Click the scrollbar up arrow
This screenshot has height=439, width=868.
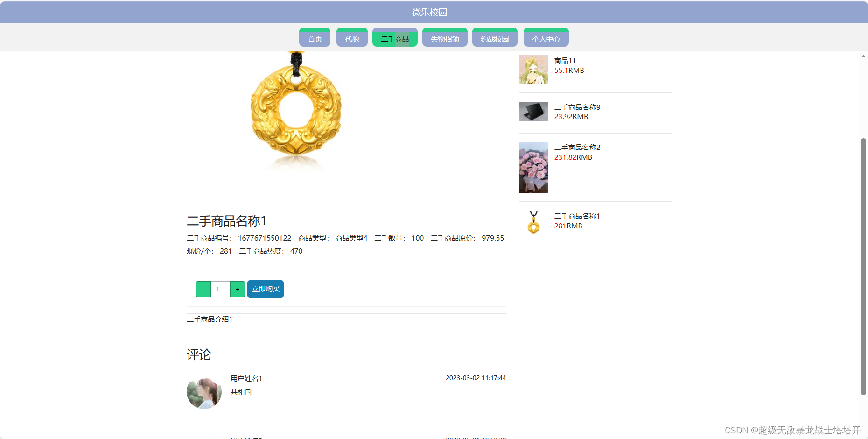click(x=863, y=56)
